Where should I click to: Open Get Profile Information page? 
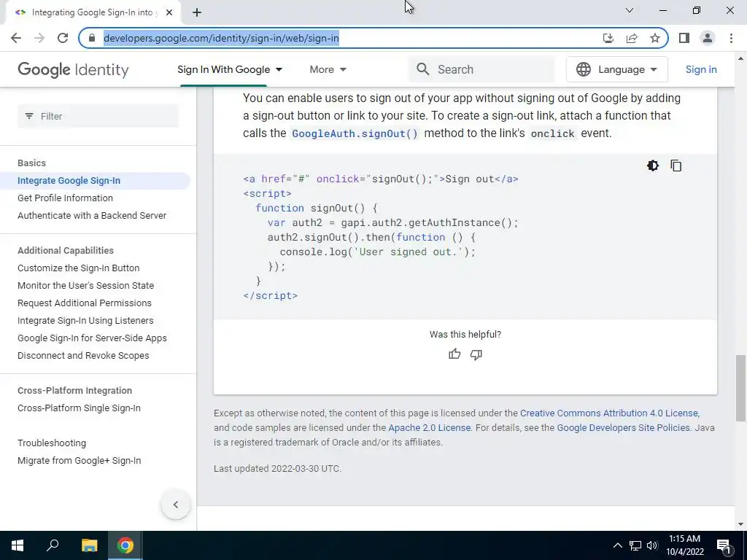point(65,198)
